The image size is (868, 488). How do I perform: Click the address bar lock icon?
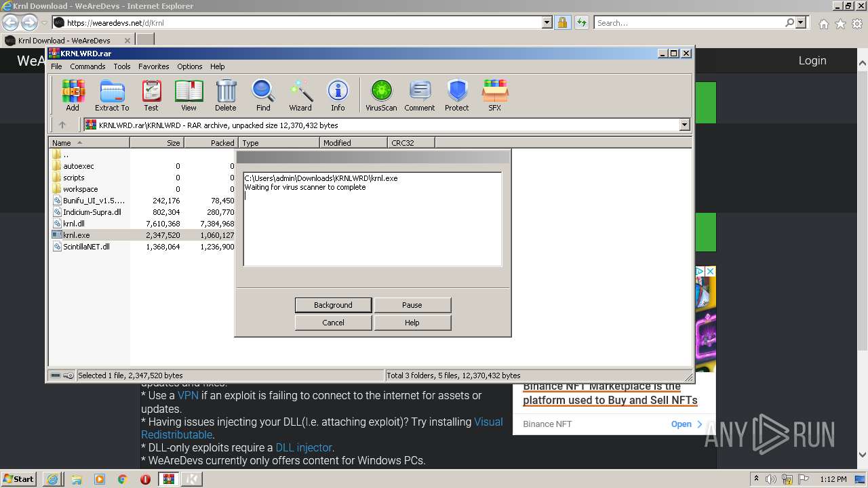[562, 22]
